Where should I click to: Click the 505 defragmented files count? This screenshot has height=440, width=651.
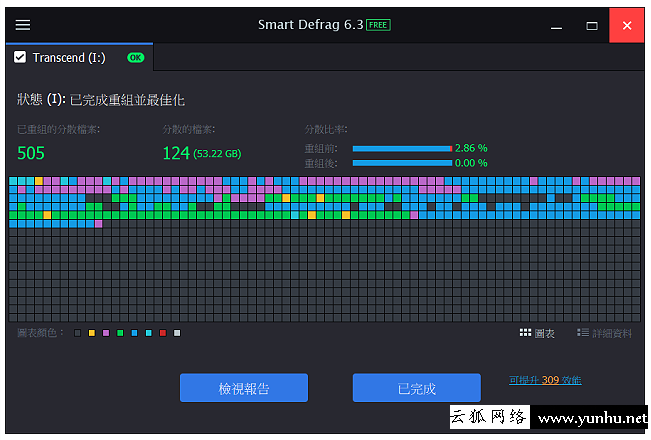pos(31,153)
